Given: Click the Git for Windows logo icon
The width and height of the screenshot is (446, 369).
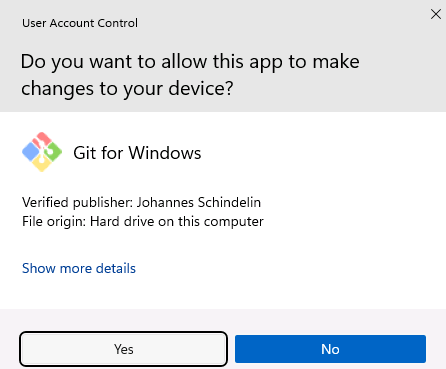Looking at the screenshot, I should click(42, 152).
